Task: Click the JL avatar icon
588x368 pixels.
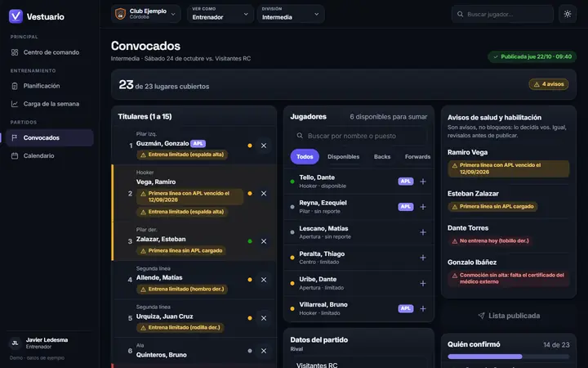Action: point(15,343)
